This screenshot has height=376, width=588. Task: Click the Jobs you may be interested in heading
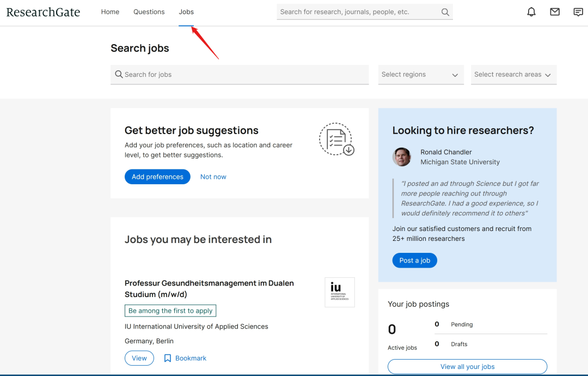coord(198,239)
